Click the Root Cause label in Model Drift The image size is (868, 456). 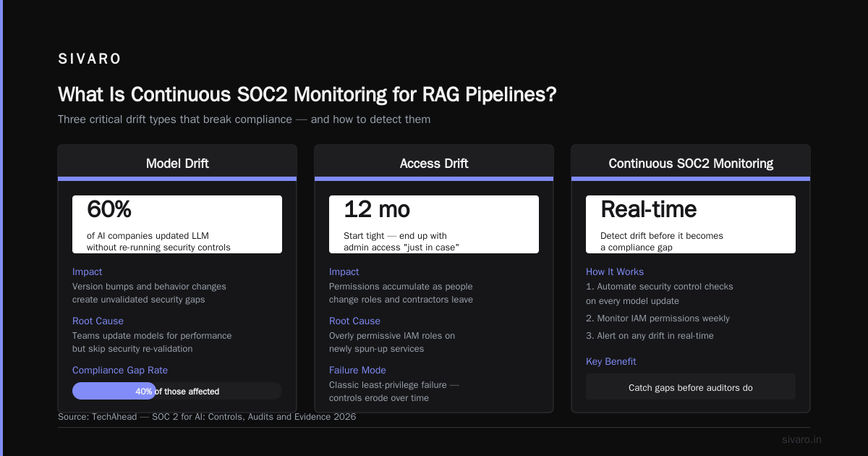(x=98, y=321)
